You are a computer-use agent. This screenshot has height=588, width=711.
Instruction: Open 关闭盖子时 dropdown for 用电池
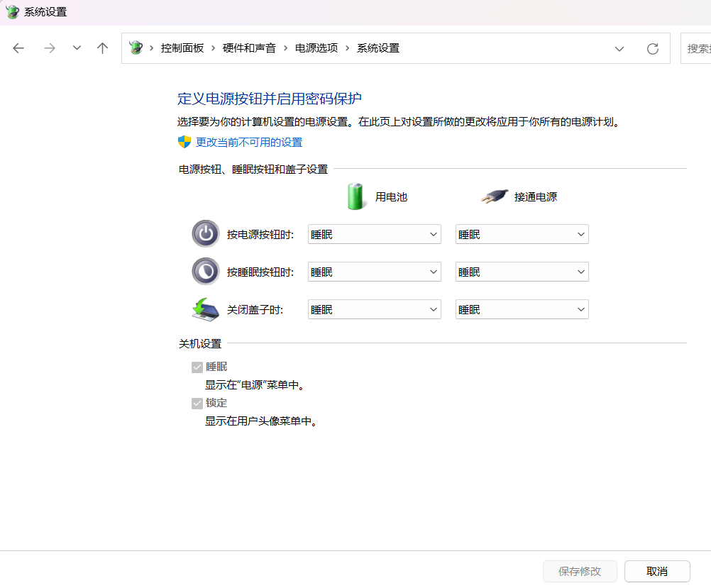pyautogui.click(x=374, y=309)
